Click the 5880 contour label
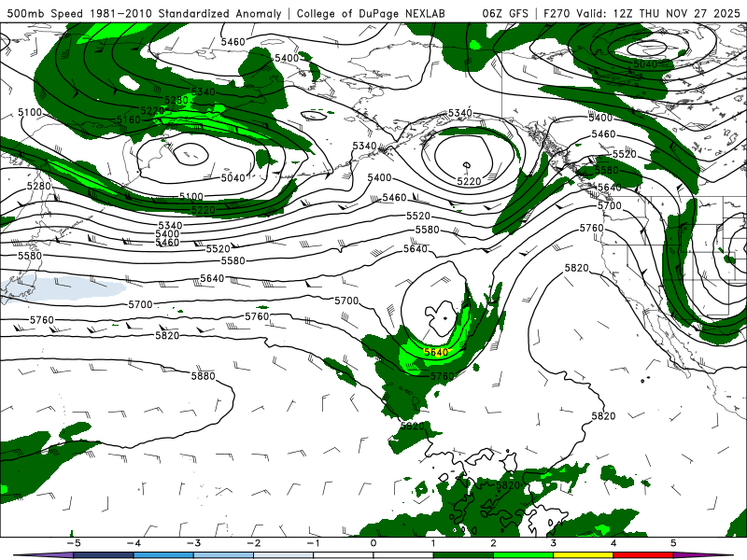Image resolution: width=747 pixels, height=560 pixels. [204, 376]
